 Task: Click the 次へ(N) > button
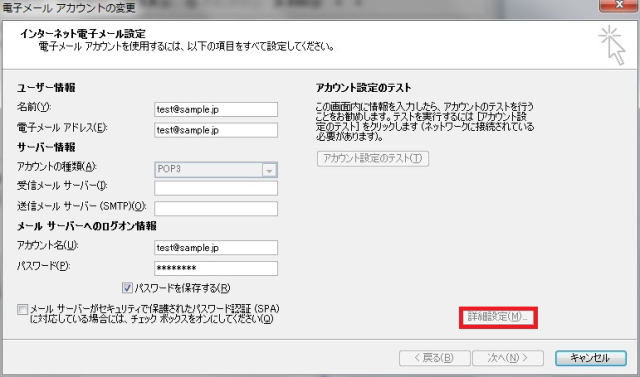pyautogui.click(x=508, y=358)
